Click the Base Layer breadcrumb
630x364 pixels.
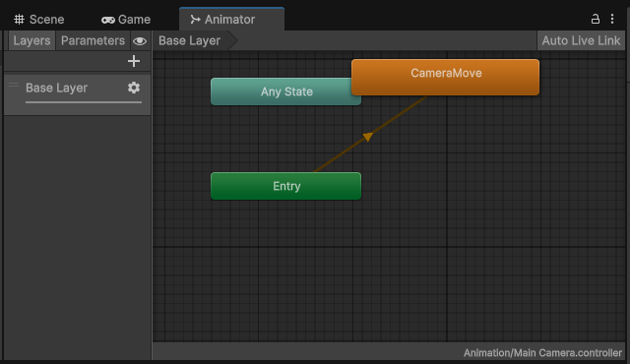(x=190, y=41)
